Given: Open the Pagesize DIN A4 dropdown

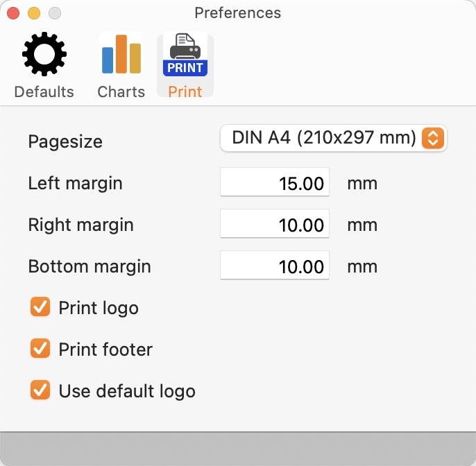Looking at the screenshot, I should coord(333,138).
